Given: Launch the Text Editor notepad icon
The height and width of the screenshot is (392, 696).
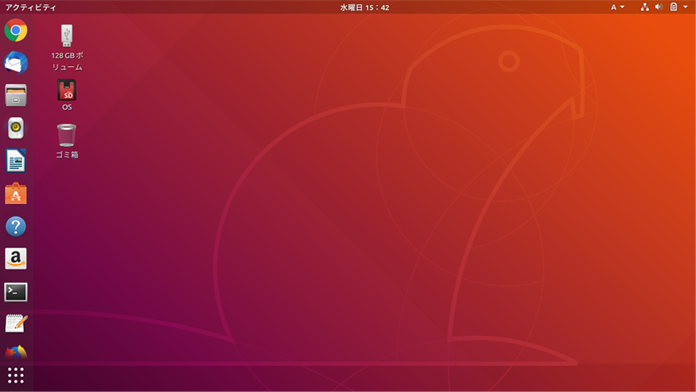Looking at the screenshot, I should pyautogui.click(x=16, y=324).
